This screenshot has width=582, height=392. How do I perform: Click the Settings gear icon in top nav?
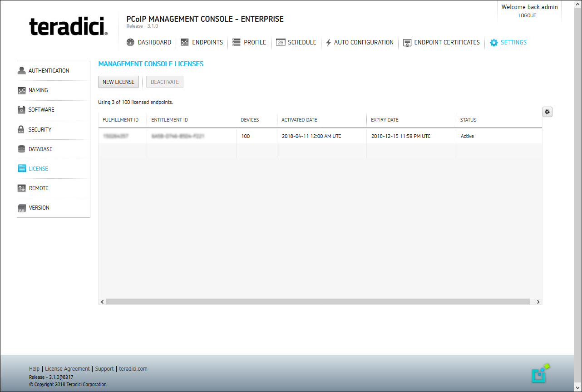pos(494,43)
